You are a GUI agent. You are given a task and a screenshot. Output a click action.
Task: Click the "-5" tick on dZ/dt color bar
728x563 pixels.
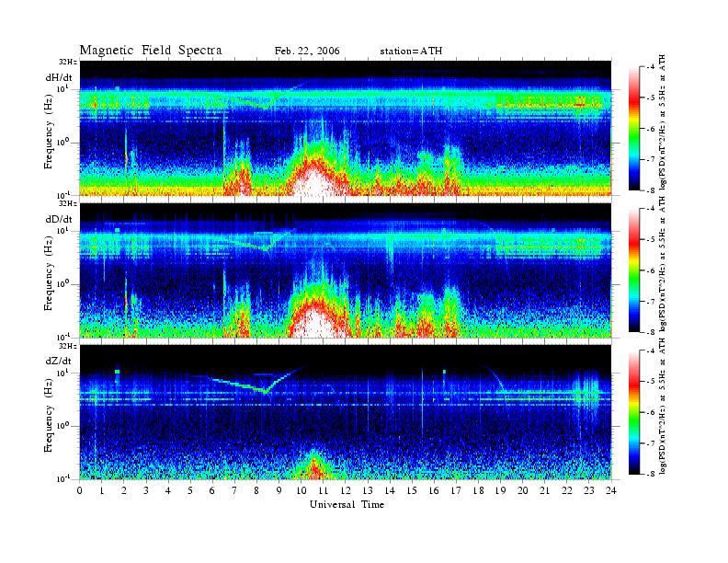tap(652, 382)
